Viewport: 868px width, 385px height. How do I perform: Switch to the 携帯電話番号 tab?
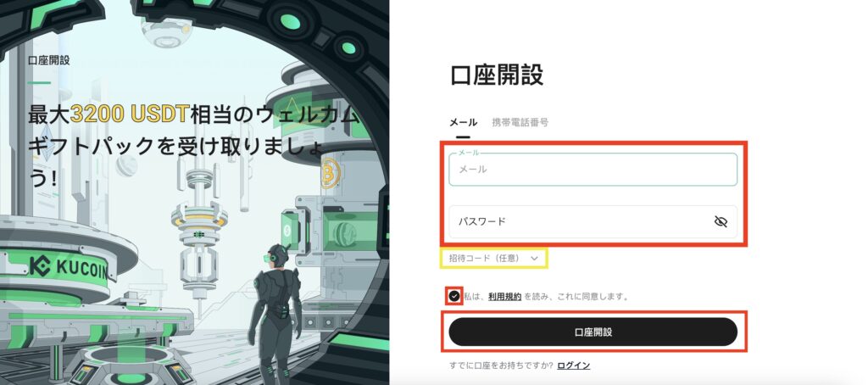[520, 122]
